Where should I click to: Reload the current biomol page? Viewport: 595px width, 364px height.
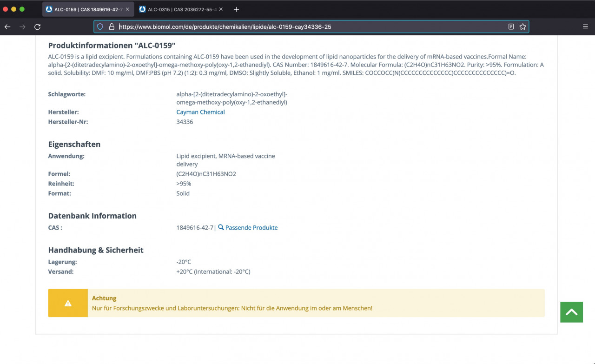(x=38, y=27)
